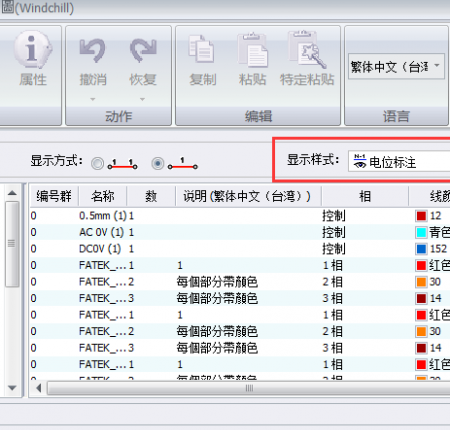
Task: Click the 撤消 undo icon
Action: pyautogui.click(x=92, y=51)
